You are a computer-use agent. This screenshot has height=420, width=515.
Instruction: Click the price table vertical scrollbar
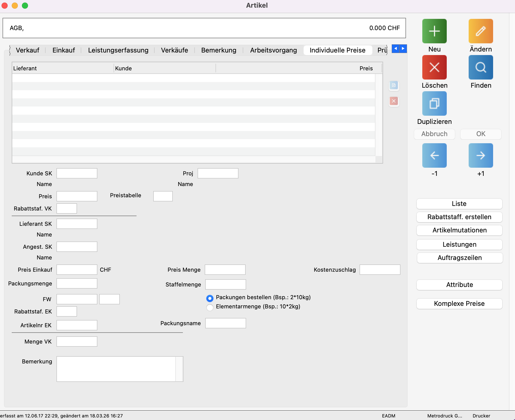(x=379, y=115)
